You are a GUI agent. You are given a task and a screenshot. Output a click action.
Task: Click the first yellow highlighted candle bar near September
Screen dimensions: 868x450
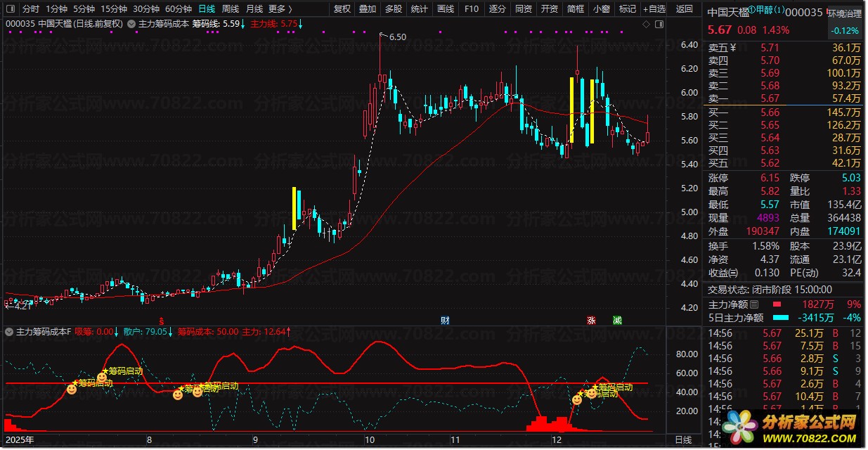point(294,209)
